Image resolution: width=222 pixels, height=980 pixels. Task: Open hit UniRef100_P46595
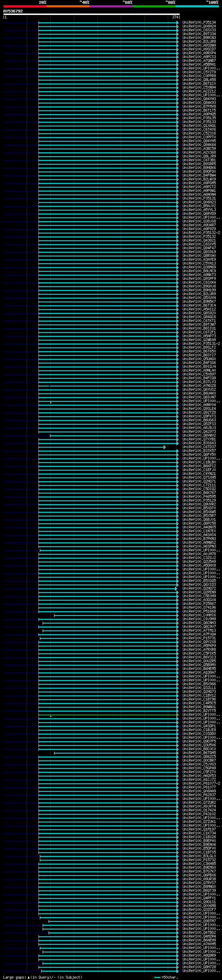[199, 496]
